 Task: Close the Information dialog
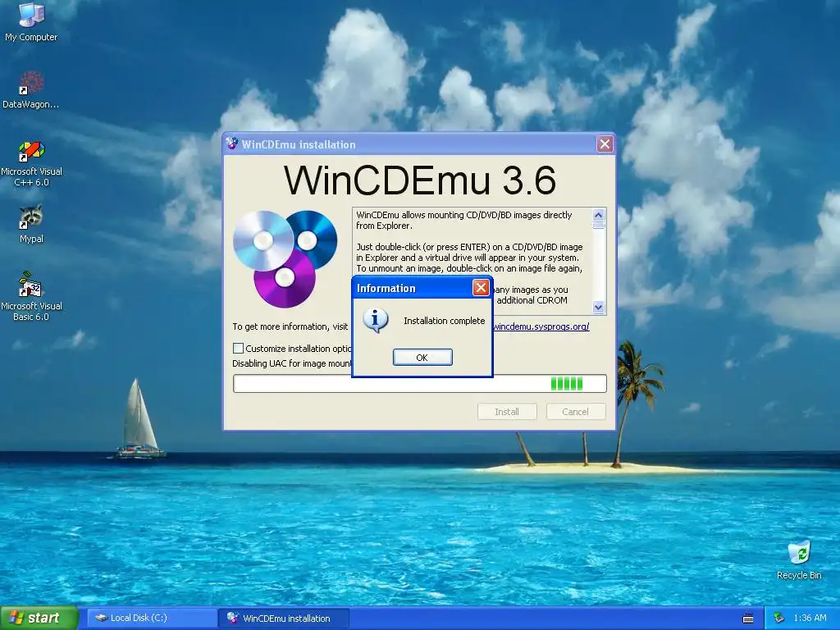click(481, 288)
